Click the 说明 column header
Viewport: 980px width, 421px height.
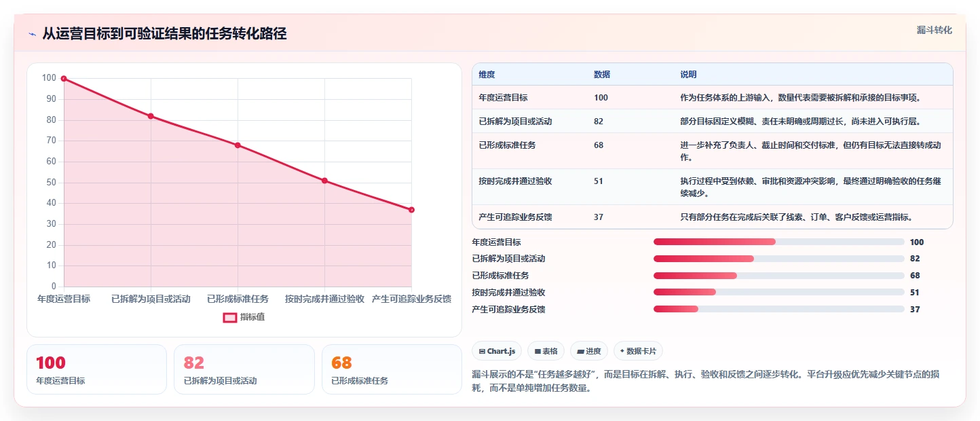(688, 75)
